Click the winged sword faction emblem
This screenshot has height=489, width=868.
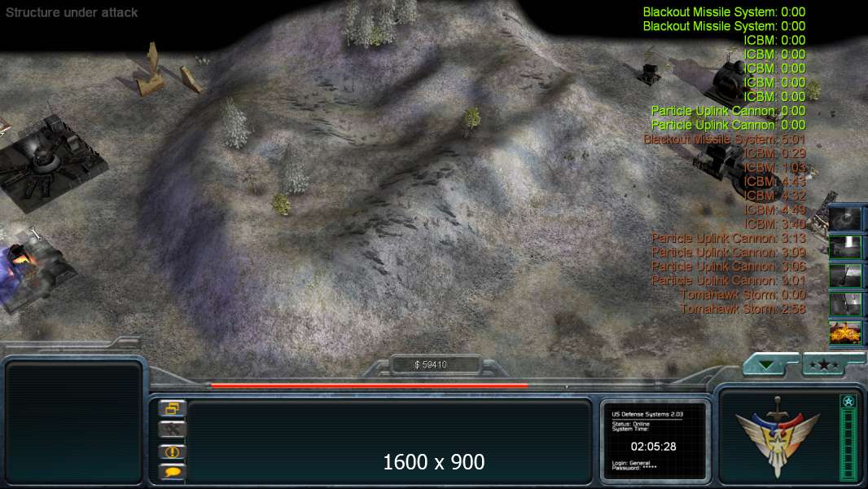(x=778, y=436)
